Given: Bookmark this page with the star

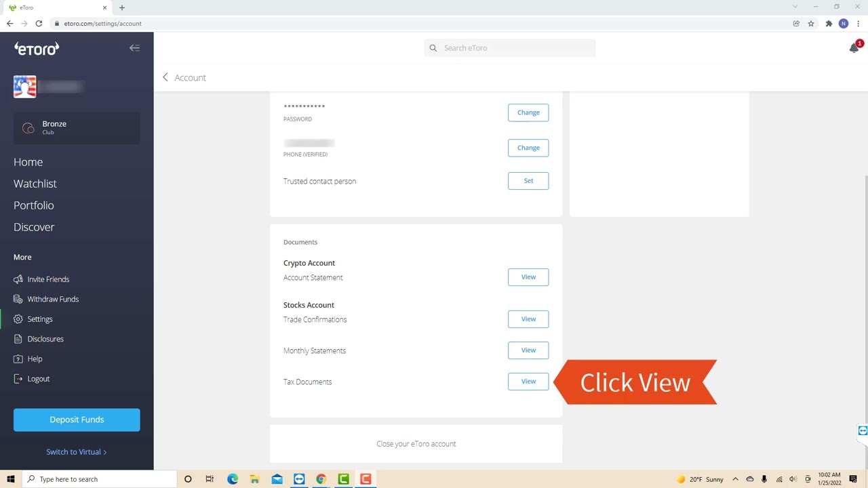Looking at the screenshot, I should (811, 23).
